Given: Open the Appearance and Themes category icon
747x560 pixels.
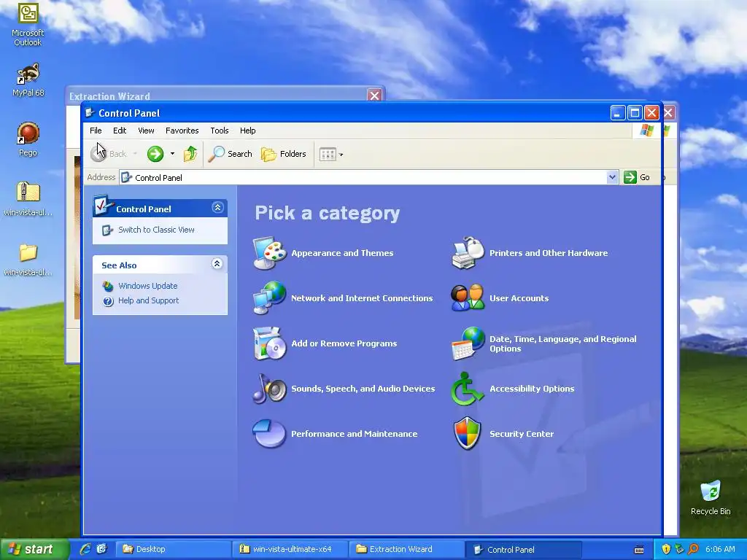Looking at the screenshot, I should (x=270, y=253).
